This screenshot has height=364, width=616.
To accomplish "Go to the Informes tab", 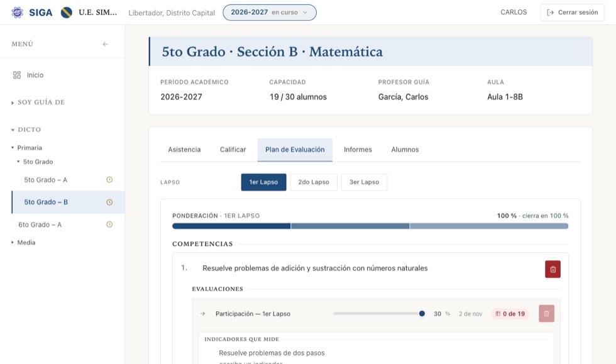I will click(358, 150).
